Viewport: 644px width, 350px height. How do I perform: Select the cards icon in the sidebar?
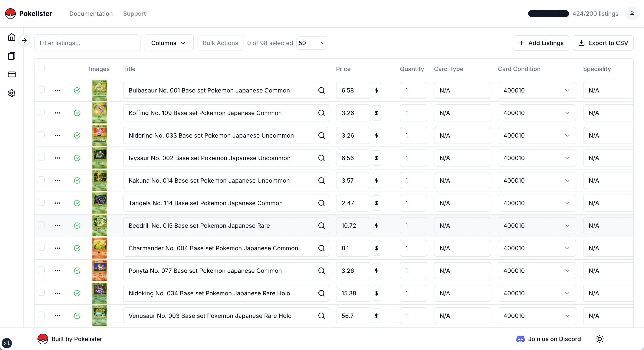(x=11, y=56)
